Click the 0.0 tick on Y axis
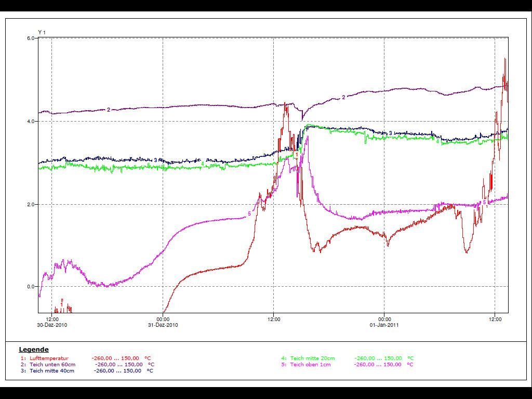The image size is (532, 399). (30, 287)
